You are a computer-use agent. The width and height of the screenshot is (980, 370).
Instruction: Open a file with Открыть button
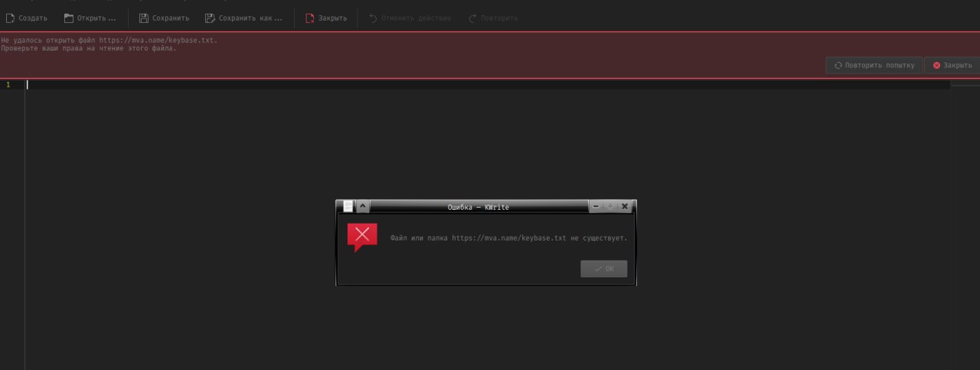click(90, 18)
